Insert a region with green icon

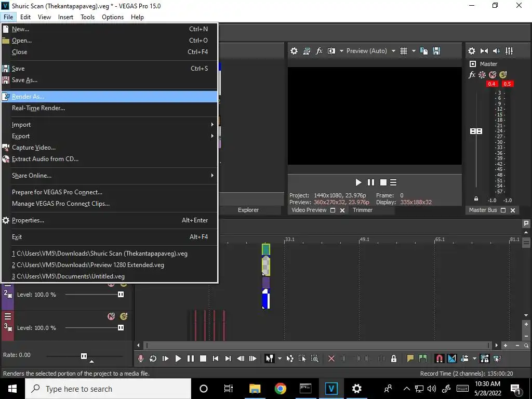click(423, 358)
